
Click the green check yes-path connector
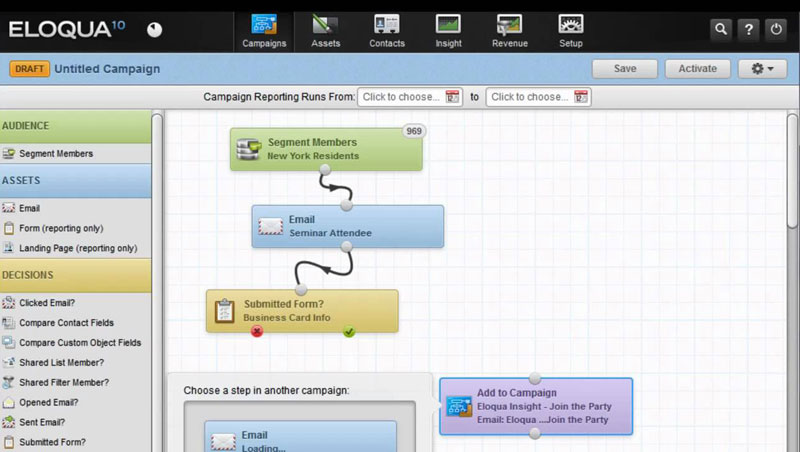(x=349, y=332)
